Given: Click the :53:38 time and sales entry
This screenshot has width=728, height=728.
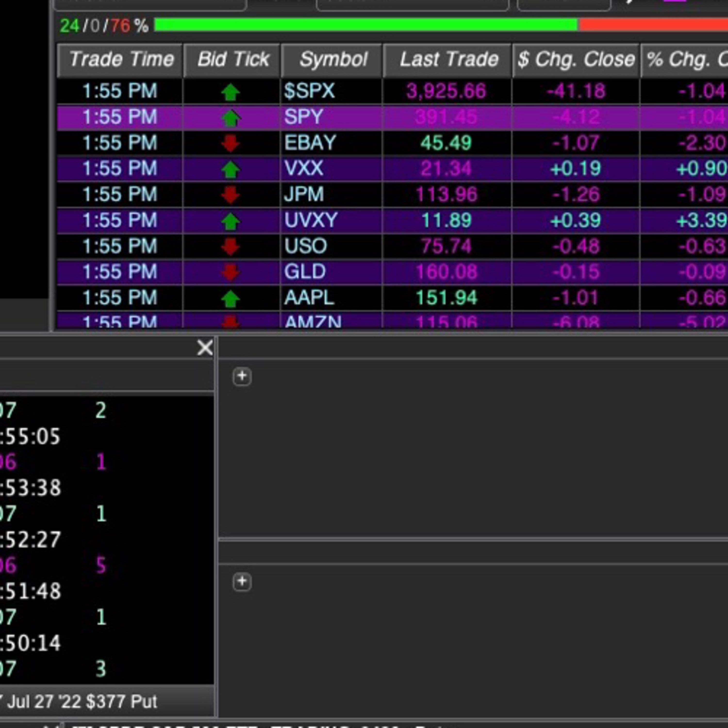Looking at the screenshot, I should tap(30, 488).
